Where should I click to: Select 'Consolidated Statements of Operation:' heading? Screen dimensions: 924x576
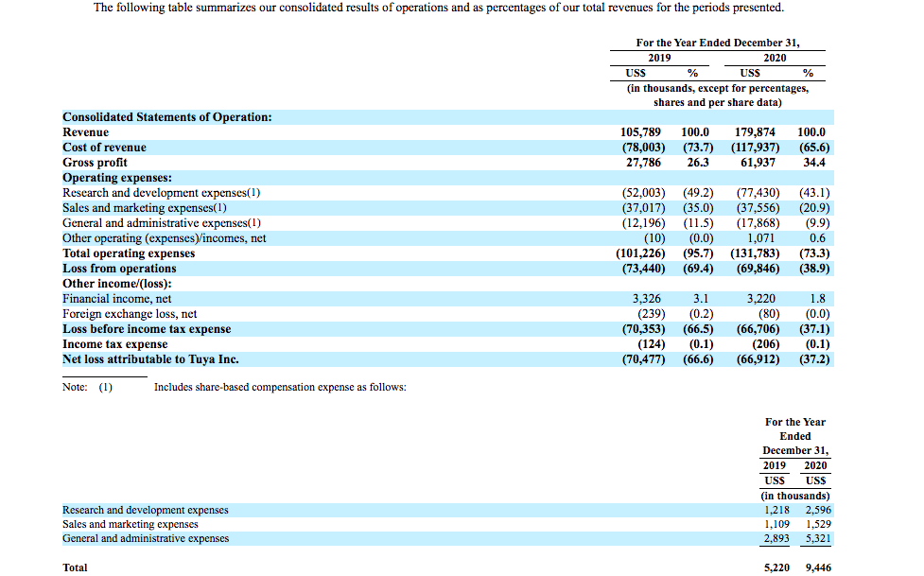[x=166, y=117]
